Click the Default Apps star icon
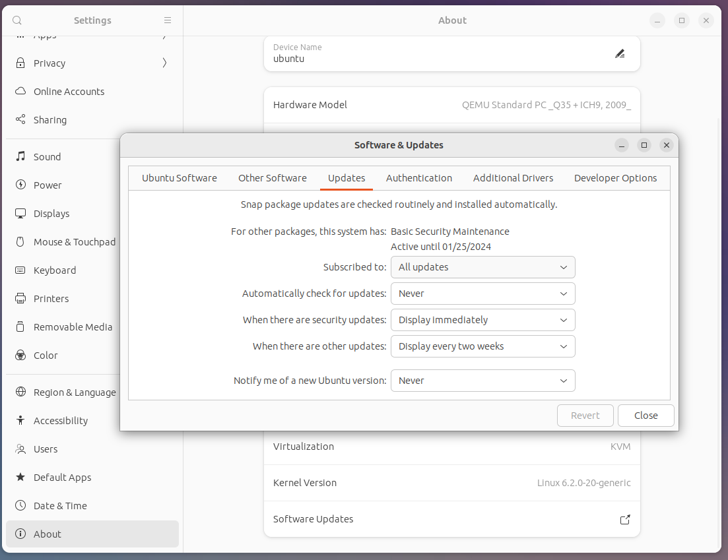728x560 pixels. [x=20, y=478]
